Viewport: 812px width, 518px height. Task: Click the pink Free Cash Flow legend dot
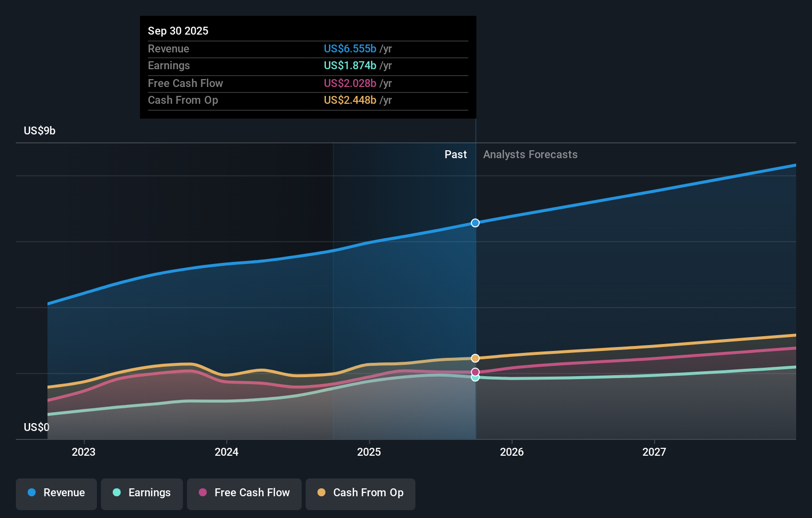[x=203, y=493]
